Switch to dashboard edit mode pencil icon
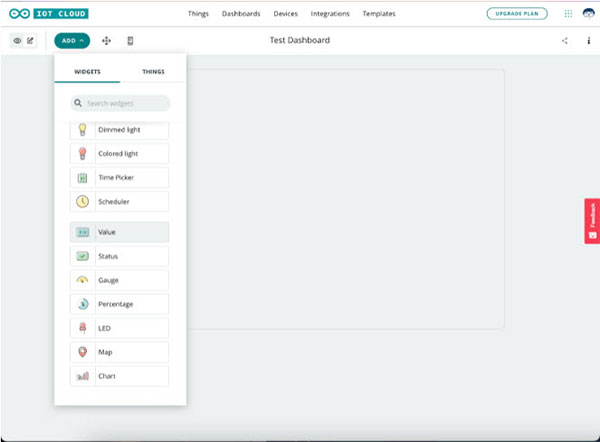Image resolution: width=600 pixels, height=442 pixels. coord(30,41)
